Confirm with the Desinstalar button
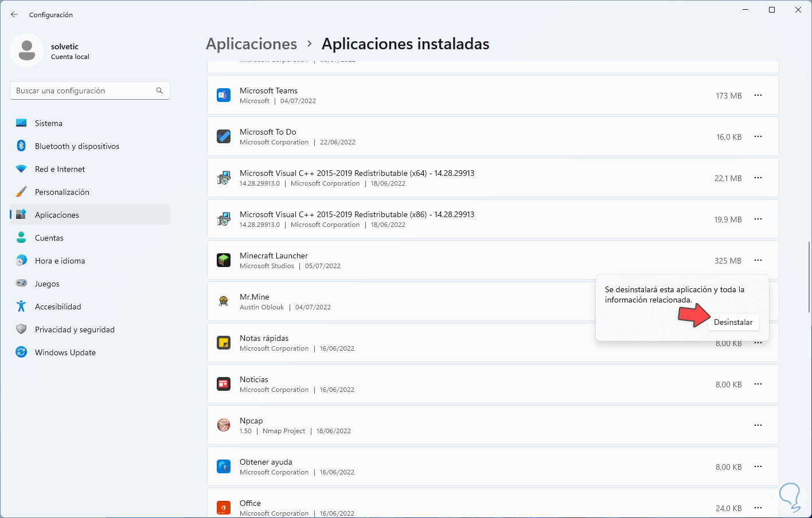This screenshot has width=812, height=518. pos(733,322)
